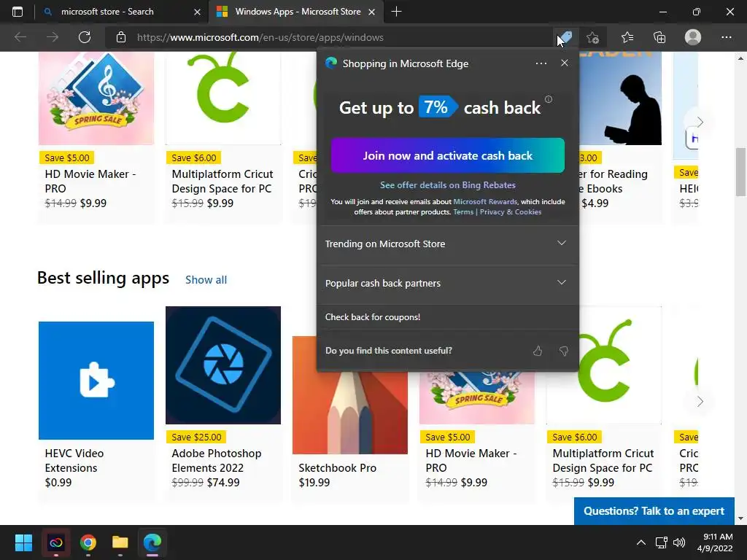This screenshot has height=560, width=747.
Task: Click the page vertical scrollbar thumb
Action: (740, 172)
